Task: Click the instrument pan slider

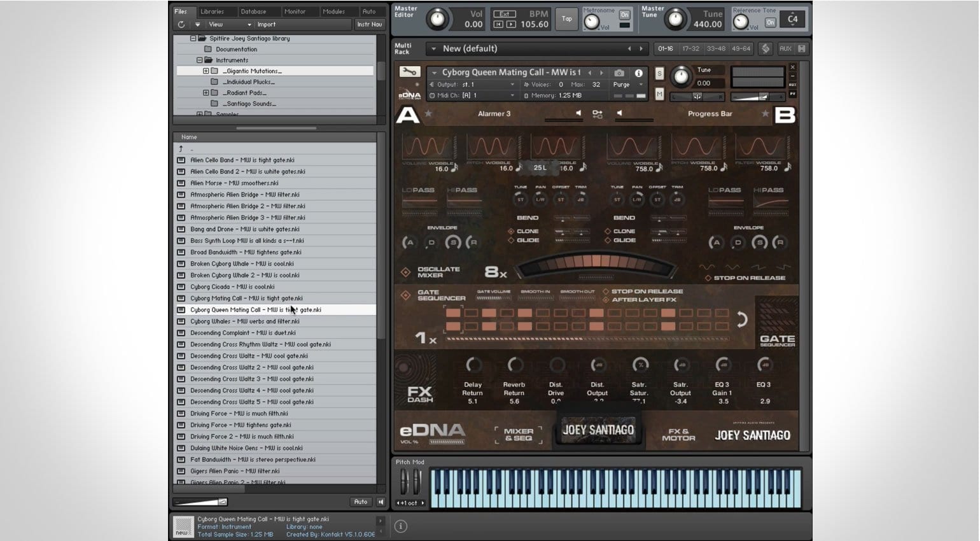Action: pyautogui.click(x=697, y=97)
